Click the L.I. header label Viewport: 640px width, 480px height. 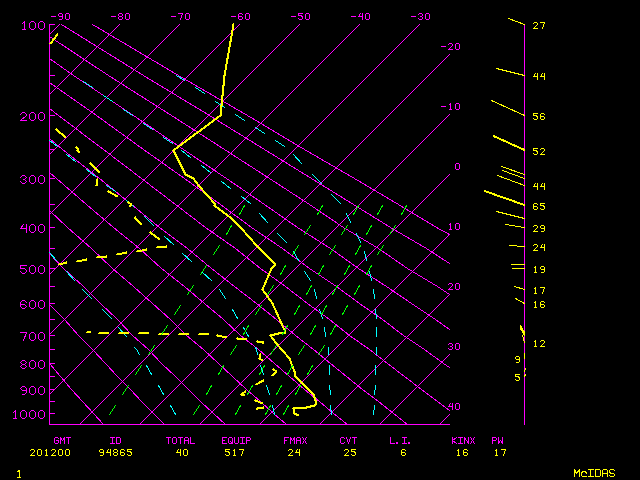point(401,440)
